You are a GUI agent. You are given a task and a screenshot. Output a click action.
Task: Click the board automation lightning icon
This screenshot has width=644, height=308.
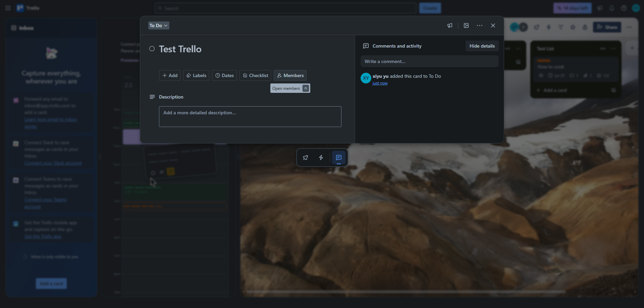tap(549, 27)
